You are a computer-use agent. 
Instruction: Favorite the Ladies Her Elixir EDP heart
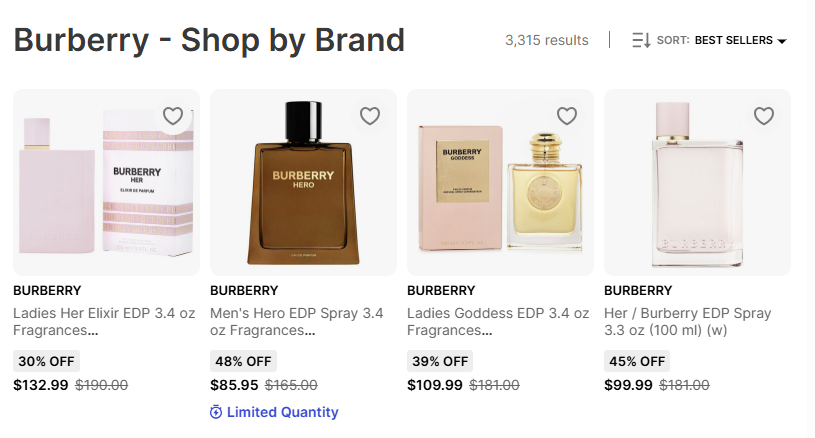tap(173, 116)
